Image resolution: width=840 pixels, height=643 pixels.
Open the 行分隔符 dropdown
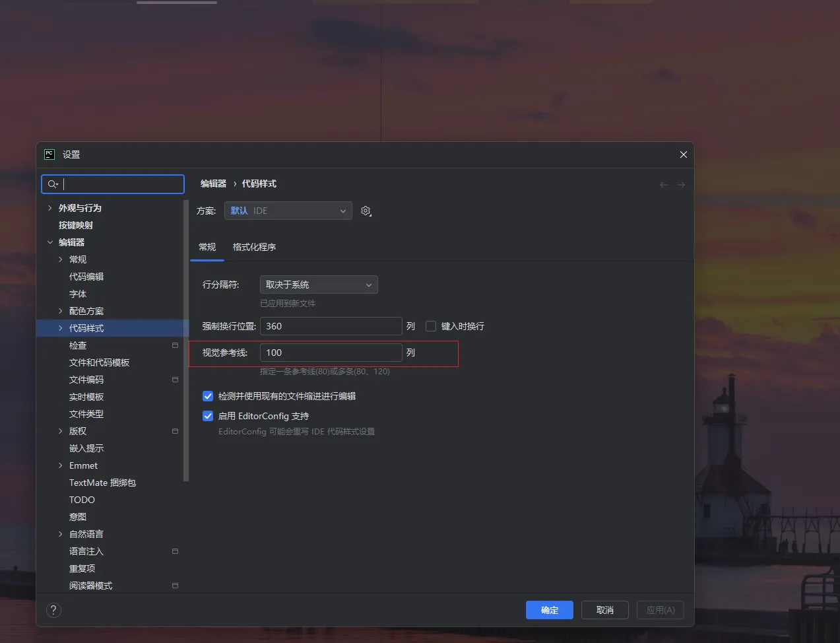pos(319,285)
